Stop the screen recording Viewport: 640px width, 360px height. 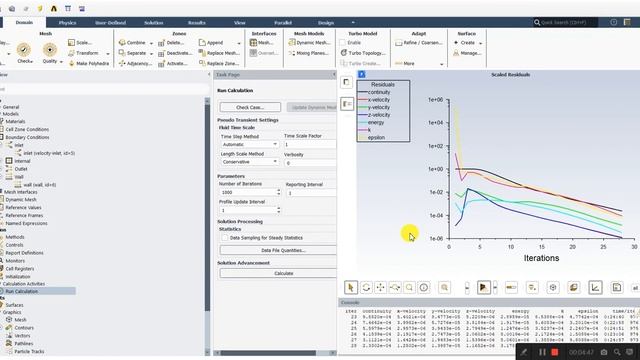[x=555, y=352]
